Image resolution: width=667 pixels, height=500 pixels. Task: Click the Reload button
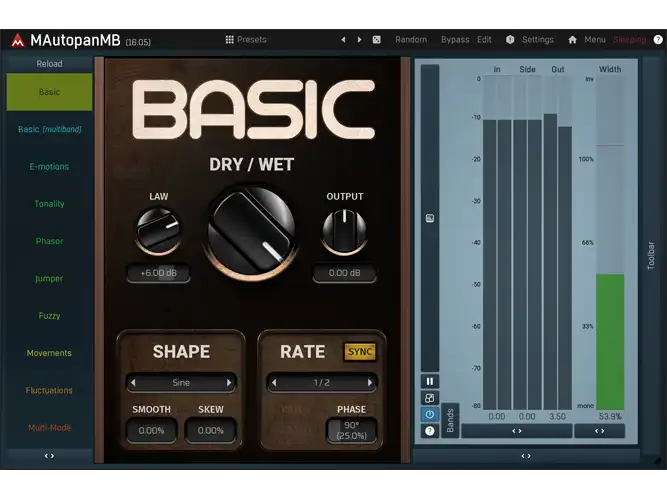tap(49, 64)
